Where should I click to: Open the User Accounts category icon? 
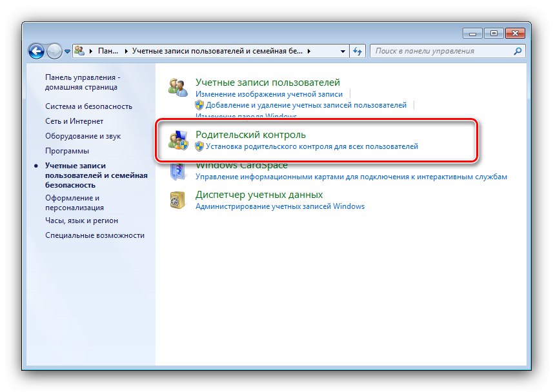point(177,88)
